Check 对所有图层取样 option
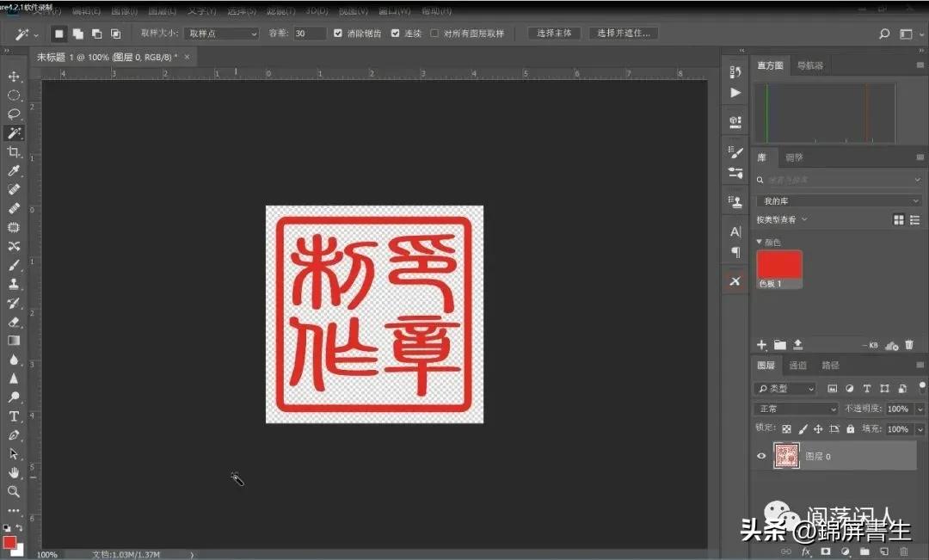 click(x=434, y=33)
